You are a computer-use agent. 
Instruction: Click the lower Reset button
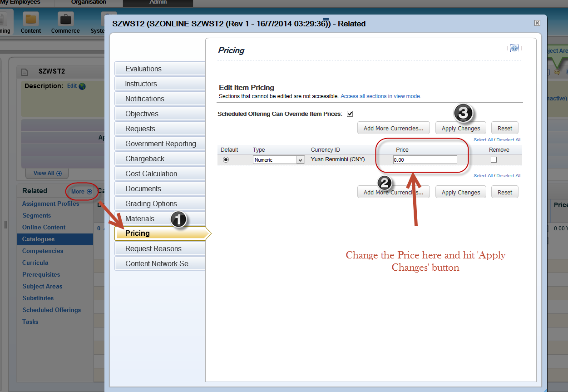[x=505, y=192]
